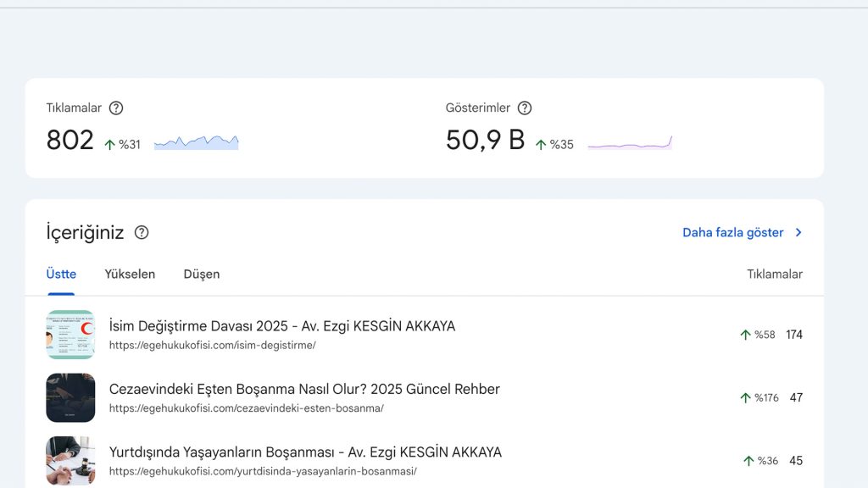Click the cezaevindeki-esten-bosanma URL

pos(246,408)
